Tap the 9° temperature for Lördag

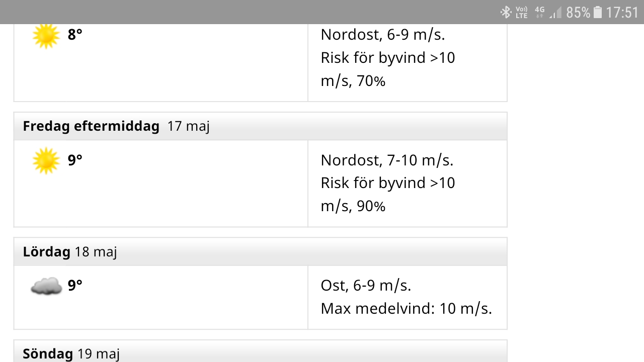[x=75, y=285]
